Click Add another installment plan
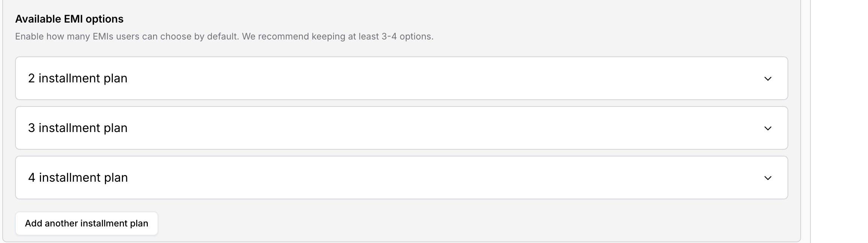 [x=86, y=223]
